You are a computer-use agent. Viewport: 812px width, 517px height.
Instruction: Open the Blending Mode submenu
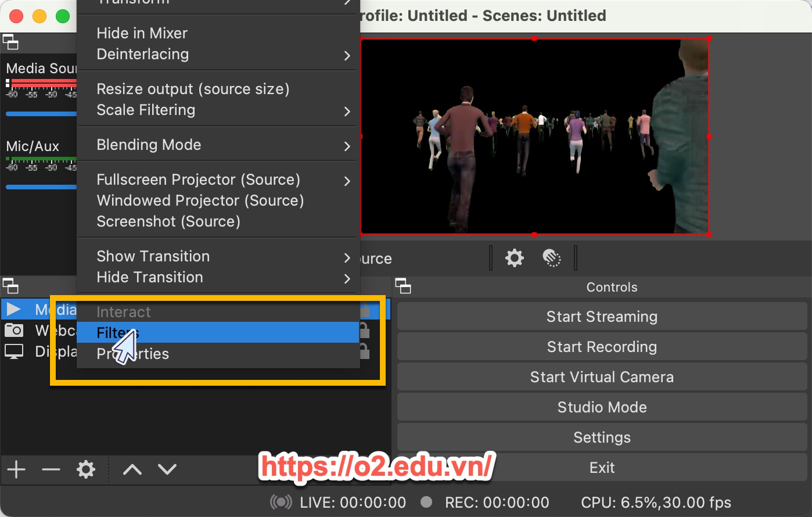tap(218, 145)
